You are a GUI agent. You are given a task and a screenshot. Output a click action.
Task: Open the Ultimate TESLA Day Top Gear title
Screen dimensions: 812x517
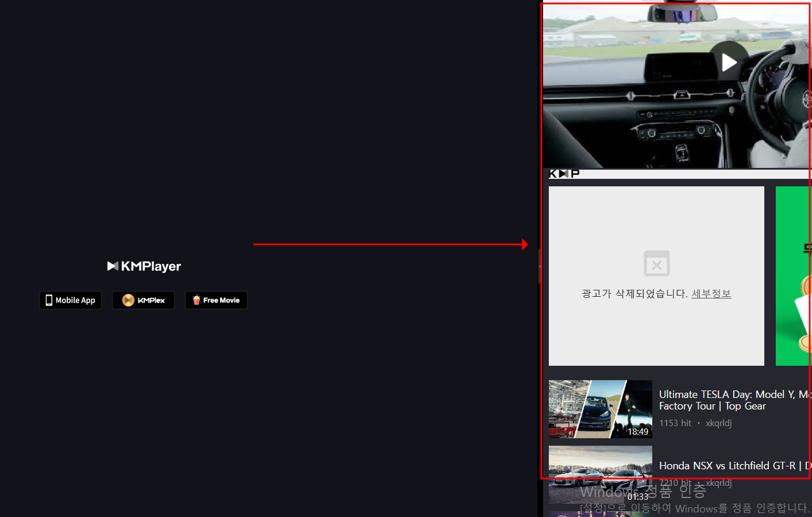tap(735, 400)
